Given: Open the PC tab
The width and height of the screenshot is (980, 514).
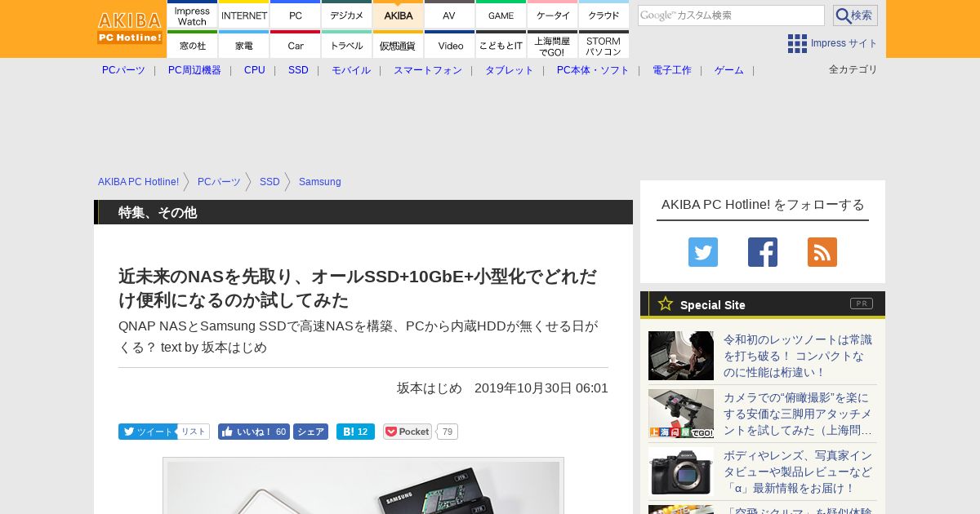Looking at the screenshot, I should coord(296,15).
